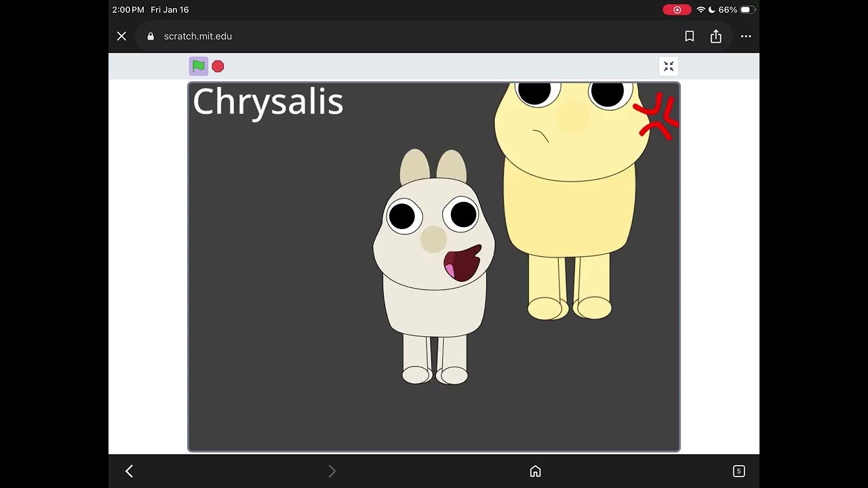
Task: Open the browser more options menu
Action: (x=746, y=36)
